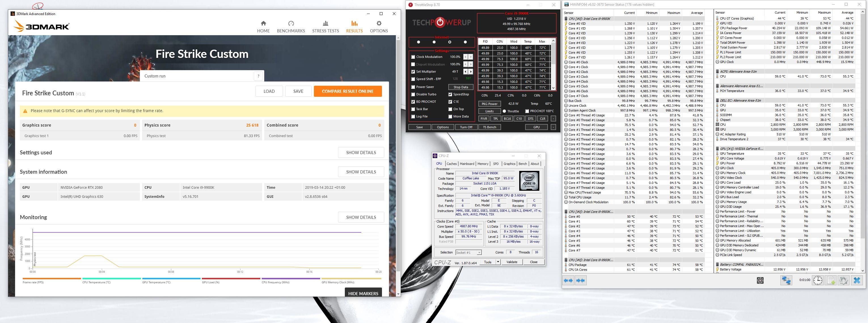868x323 pixels.
Task: Click the question mark help button beside Custom run
Action: point(258,76)
